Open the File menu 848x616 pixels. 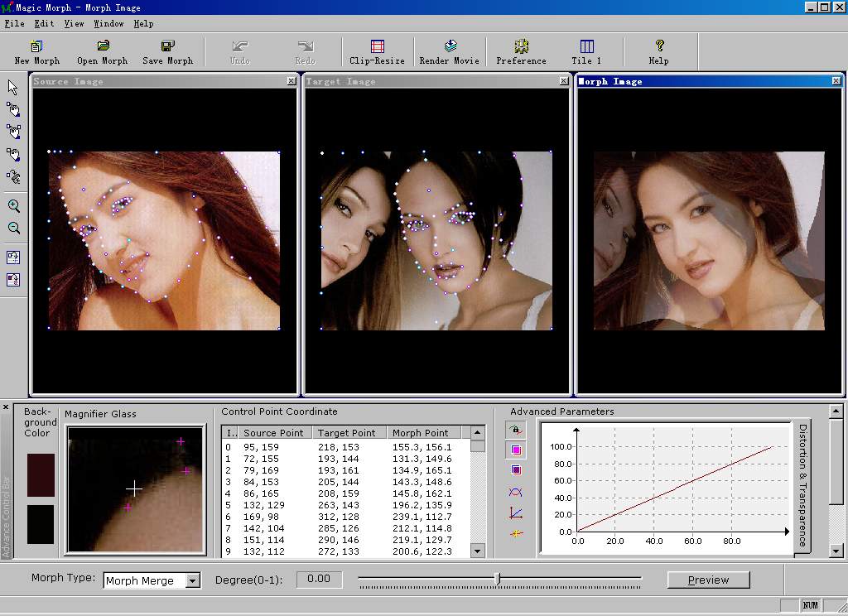coord(14,23)
